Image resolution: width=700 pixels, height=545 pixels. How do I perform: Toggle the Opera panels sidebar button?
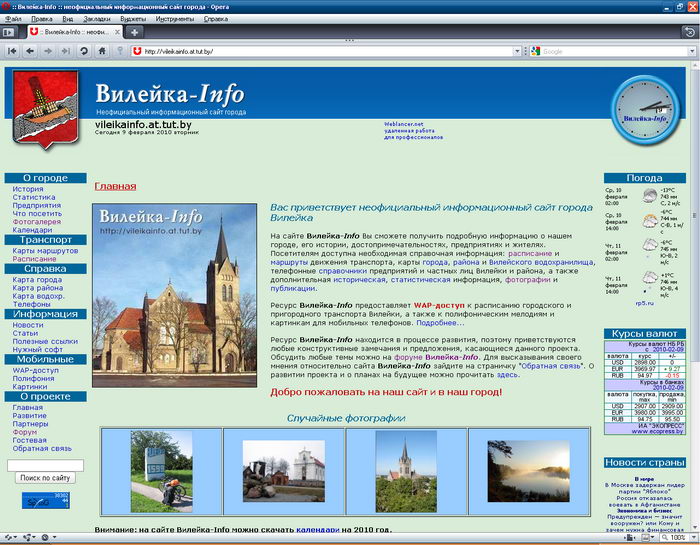(8, 32)
